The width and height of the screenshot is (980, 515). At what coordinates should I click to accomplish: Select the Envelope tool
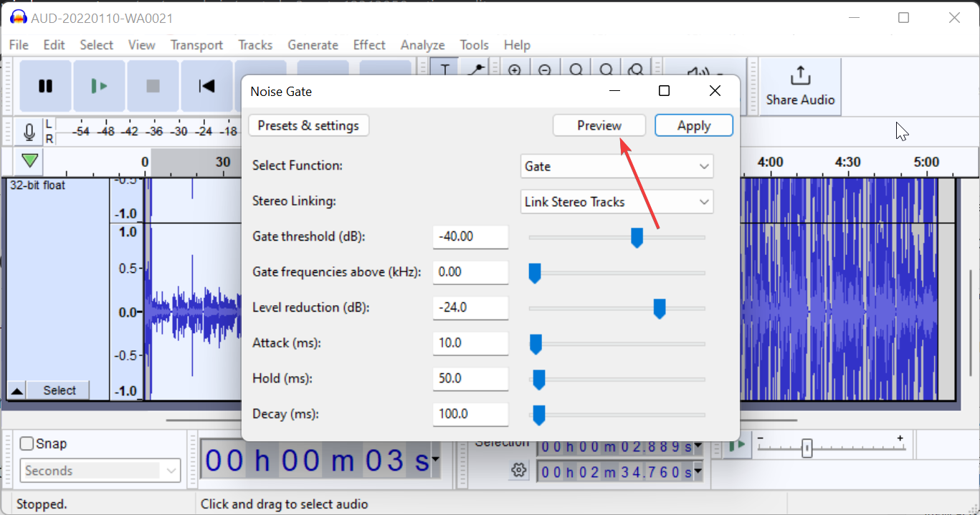coord(475,69)
